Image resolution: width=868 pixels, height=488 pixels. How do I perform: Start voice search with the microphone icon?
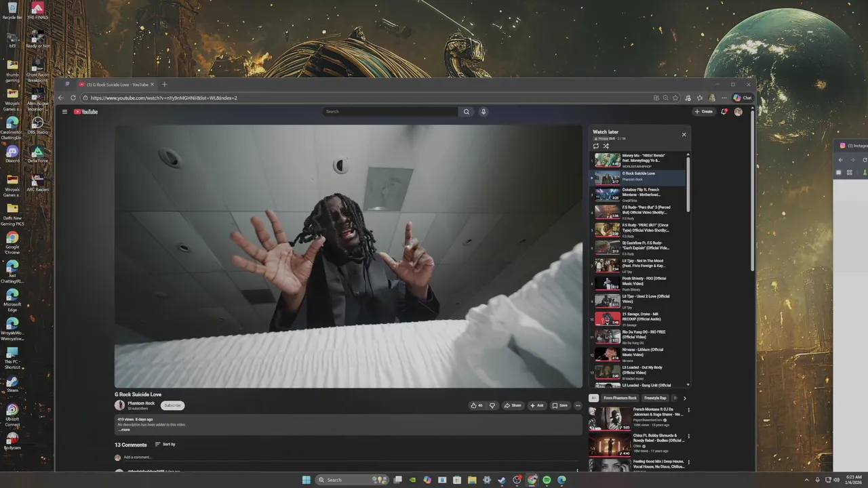pyautogui.click(x=484, y=112)
